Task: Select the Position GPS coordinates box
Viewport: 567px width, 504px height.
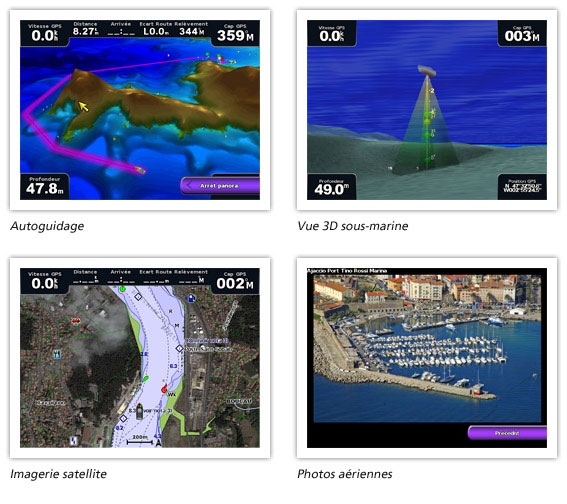Action: (x=522, y=187)
